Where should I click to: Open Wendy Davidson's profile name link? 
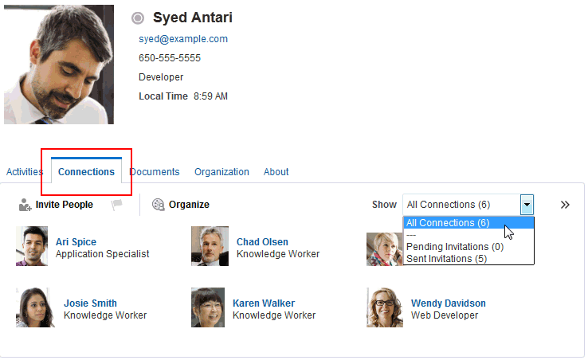click(448, 303)
